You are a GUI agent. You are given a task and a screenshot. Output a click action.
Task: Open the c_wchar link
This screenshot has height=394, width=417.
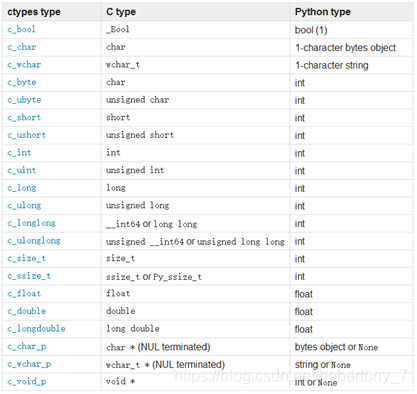point(24,65)
